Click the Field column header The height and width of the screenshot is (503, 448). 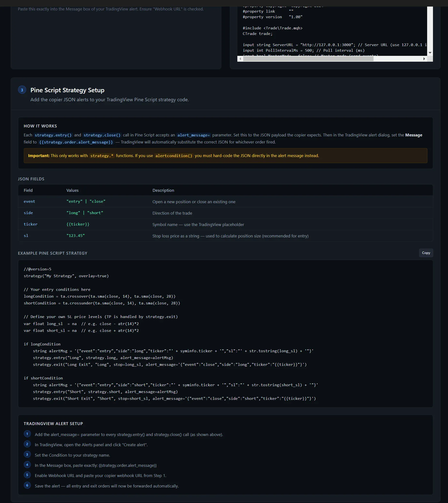click(x=28, y=190)
